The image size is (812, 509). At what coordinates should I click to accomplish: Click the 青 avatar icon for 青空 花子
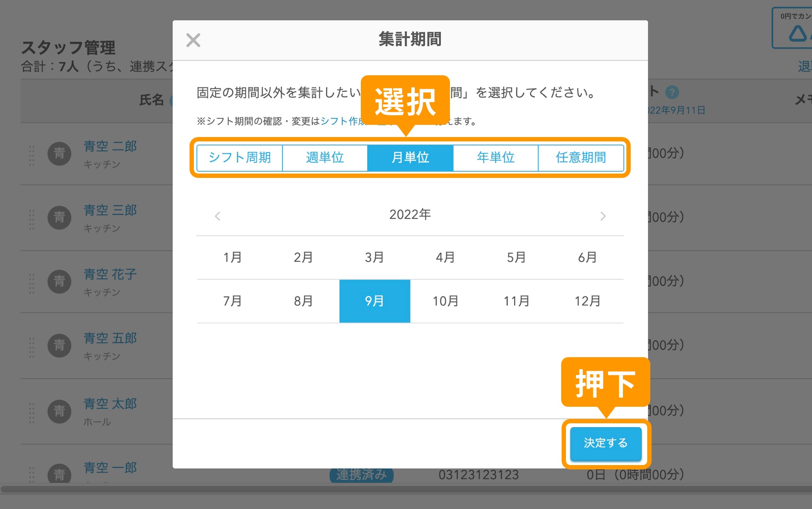pos(60,281)
